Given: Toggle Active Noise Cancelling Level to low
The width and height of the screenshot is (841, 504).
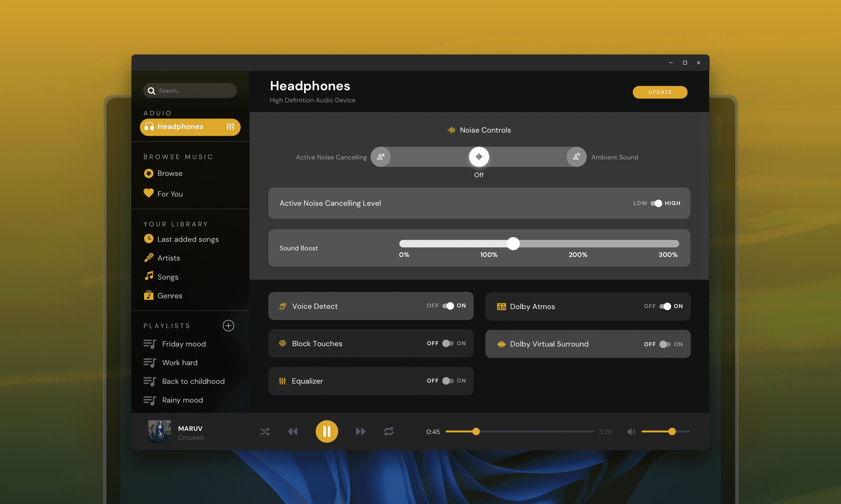Looking at the screenshot, I should point(656,203).
